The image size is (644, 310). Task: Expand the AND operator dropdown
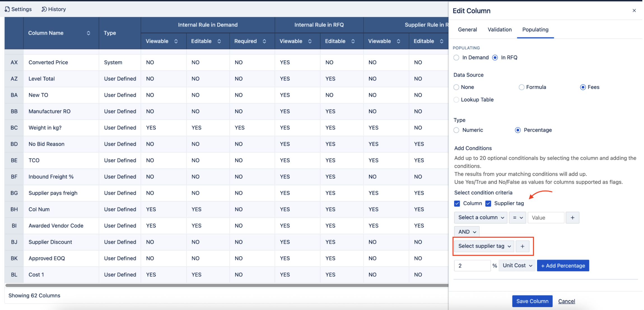point(467,232)
